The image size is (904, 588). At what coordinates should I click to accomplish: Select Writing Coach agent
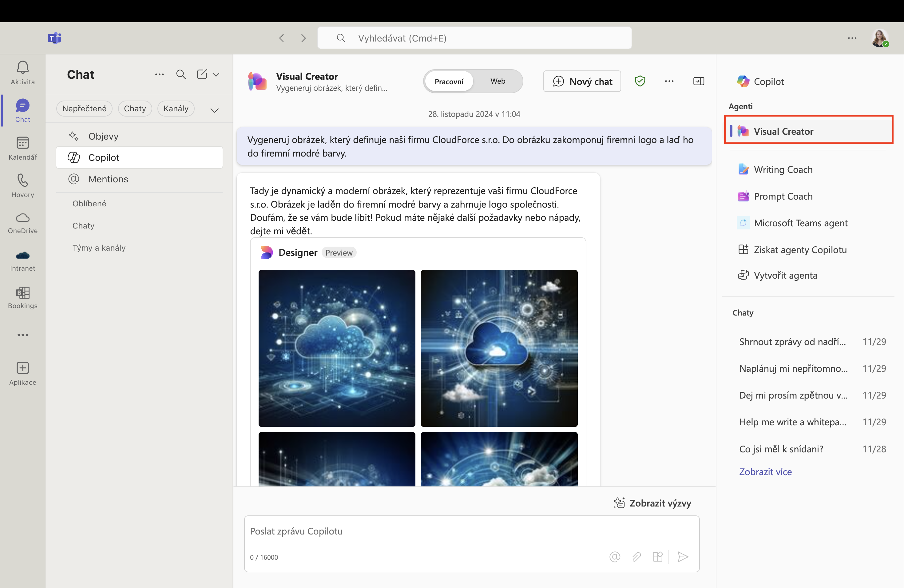809,169
